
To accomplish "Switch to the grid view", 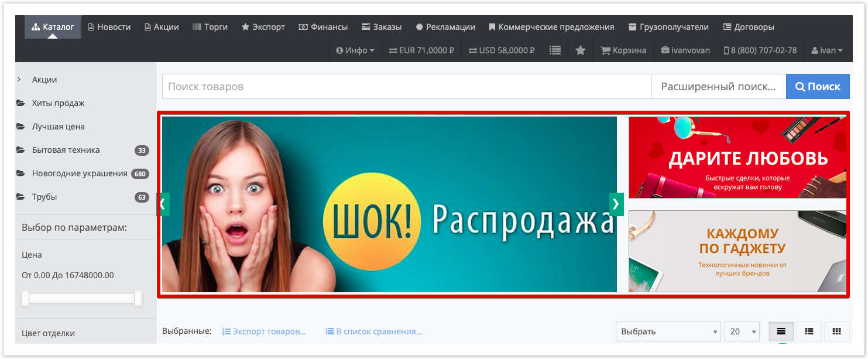I will click(x=837, y=331).
